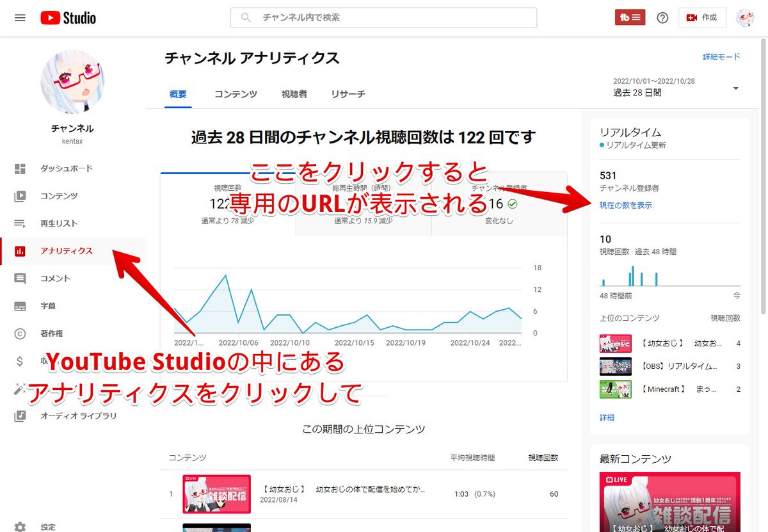768x532 pixels.
Task: Focus the channel search field
Action: [x=383, y=18]
